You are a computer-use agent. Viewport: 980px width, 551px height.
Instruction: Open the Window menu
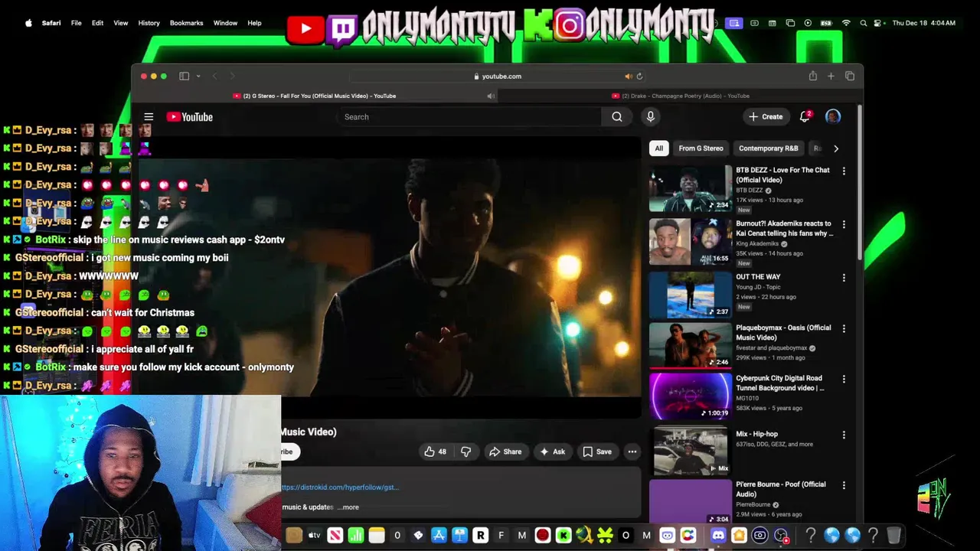point(225,23)
